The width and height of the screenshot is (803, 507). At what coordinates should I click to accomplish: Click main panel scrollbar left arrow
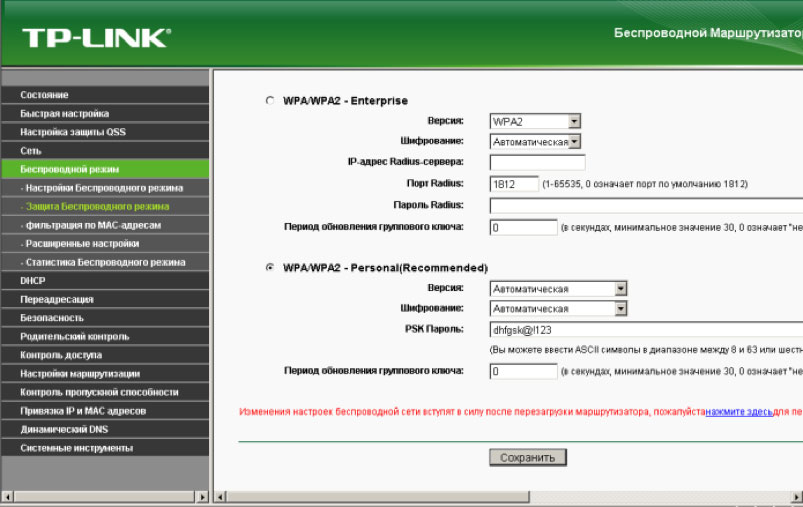(x=220, y=497)
